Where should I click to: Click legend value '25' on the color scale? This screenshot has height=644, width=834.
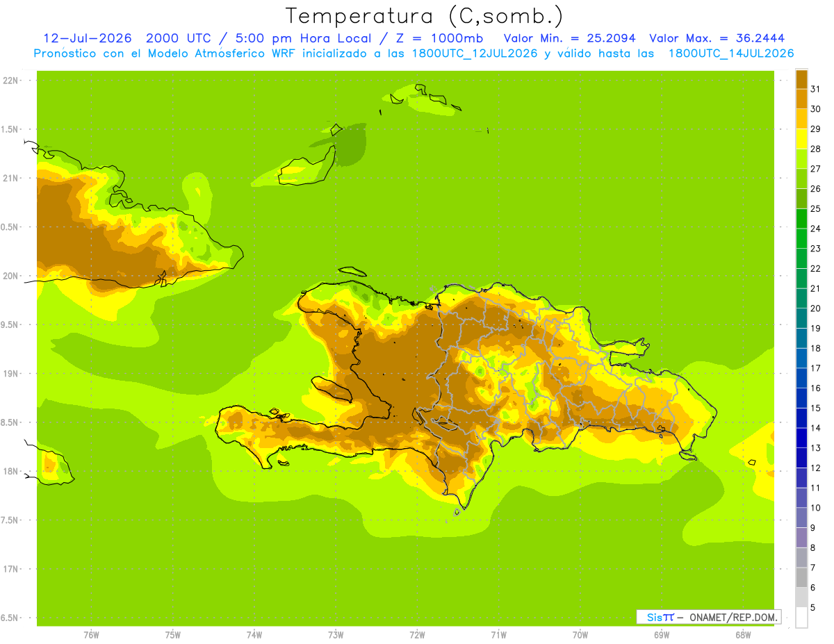pyautogui.click(x=815, y=208)
